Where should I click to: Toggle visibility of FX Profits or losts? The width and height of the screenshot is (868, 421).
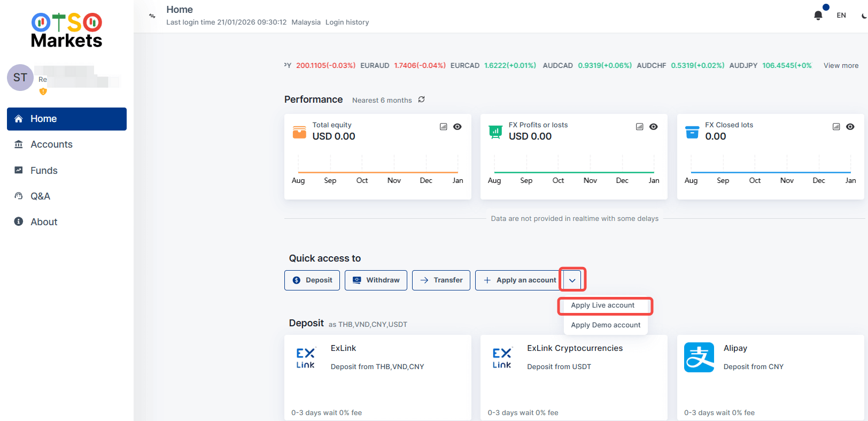(x=654, y=127)
